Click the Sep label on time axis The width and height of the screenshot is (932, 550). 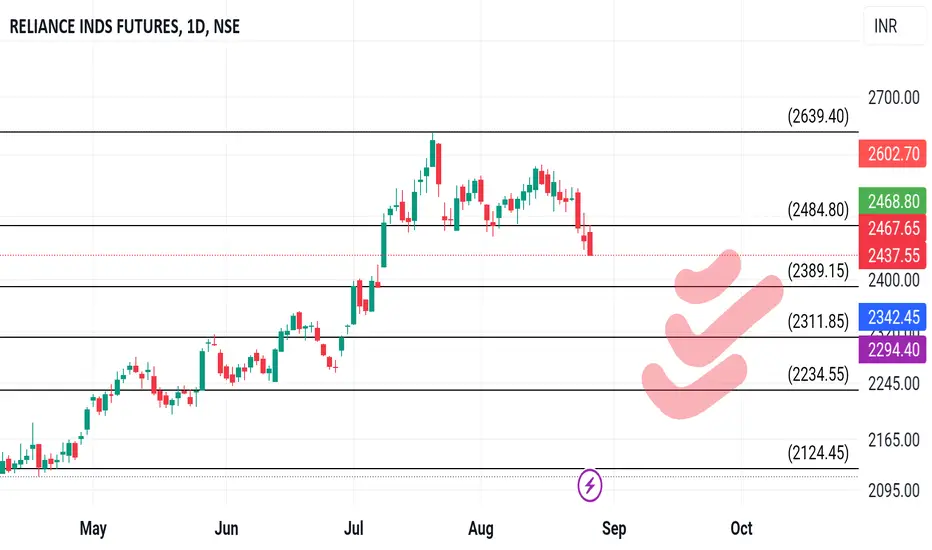pyautogui.click(x=614, y=528)
